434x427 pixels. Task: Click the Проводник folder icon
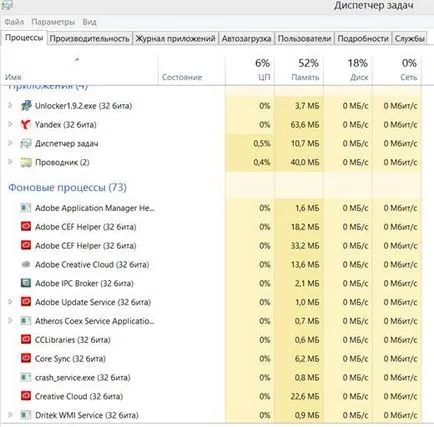(26, 162)
